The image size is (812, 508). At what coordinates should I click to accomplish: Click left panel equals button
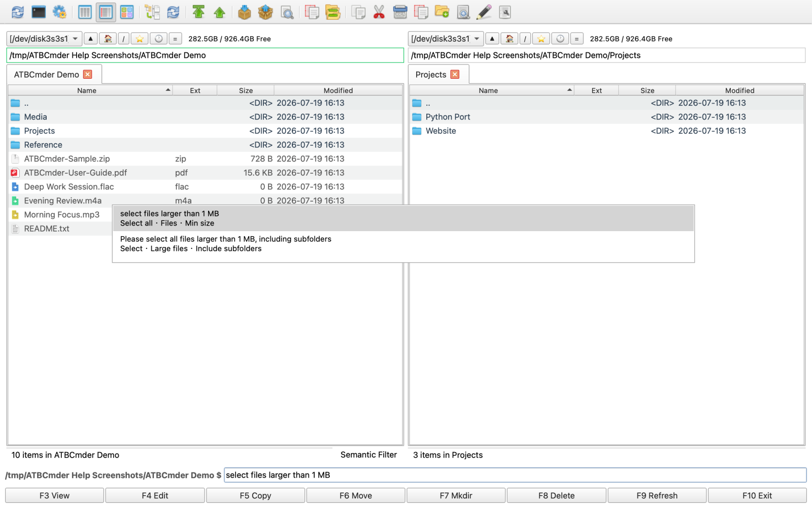[x=175, y=39]
